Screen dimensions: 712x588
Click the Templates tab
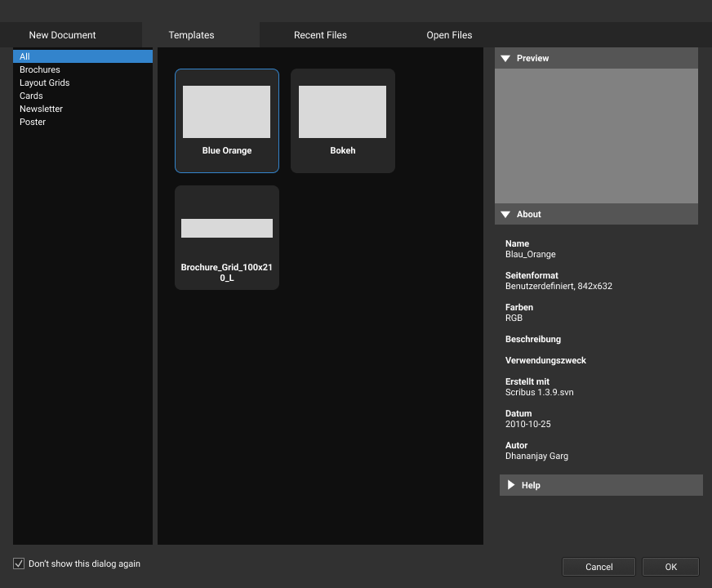pyautogui.click(x=191, y=35)
